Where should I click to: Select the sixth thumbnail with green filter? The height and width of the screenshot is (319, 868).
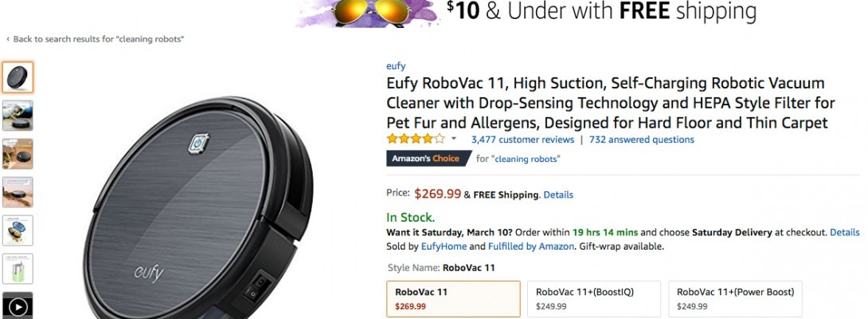click(x=18, y=269)
